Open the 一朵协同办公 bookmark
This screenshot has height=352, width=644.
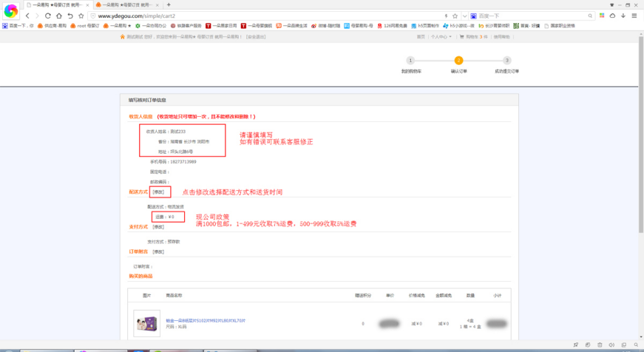[151, 25]
